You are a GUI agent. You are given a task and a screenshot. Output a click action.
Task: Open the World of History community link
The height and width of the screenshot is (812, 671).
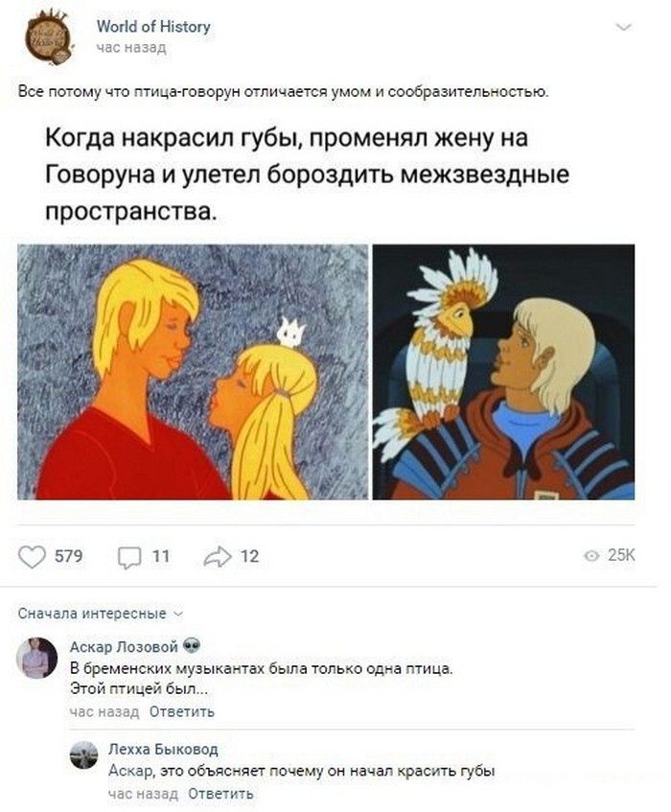153,27
